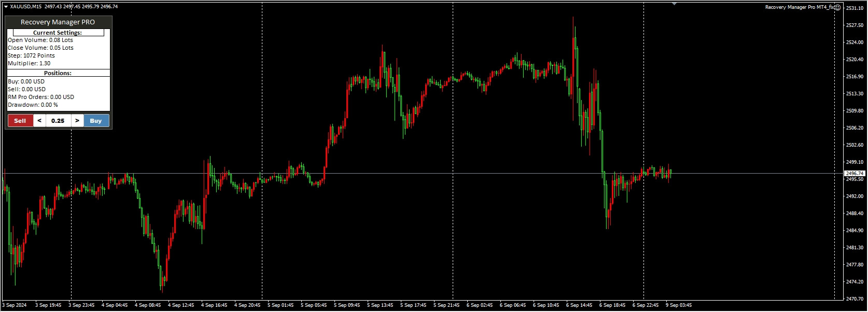
Task: Click the Recovery Manager Pro MT4_fix label
Action: click(x=800, y=7)
